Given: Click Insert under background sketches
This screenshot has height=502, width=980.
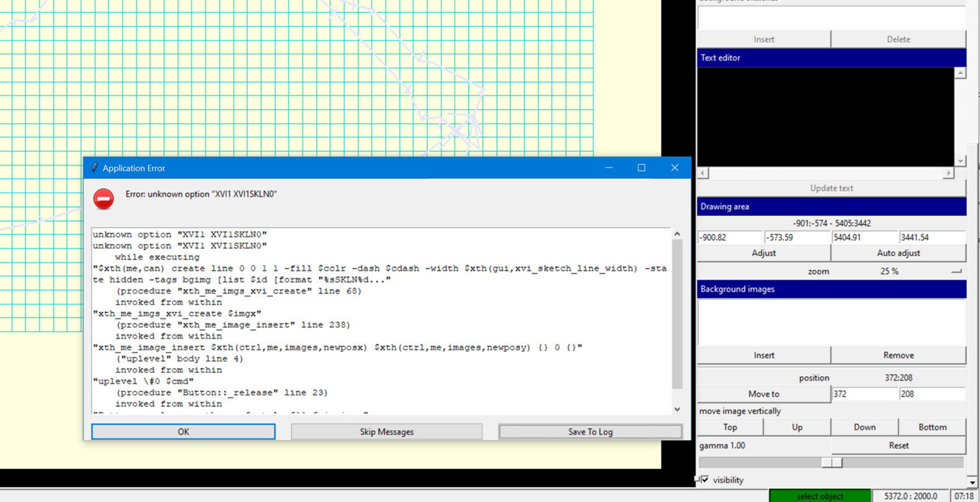Looking at the screenshot, I should pyautogui.click(x=764, y=39).
